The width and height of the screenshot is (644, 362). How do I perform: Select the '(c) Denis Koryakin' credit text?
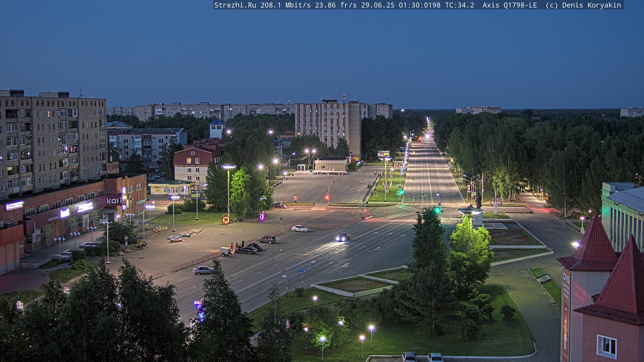(583, 5)
